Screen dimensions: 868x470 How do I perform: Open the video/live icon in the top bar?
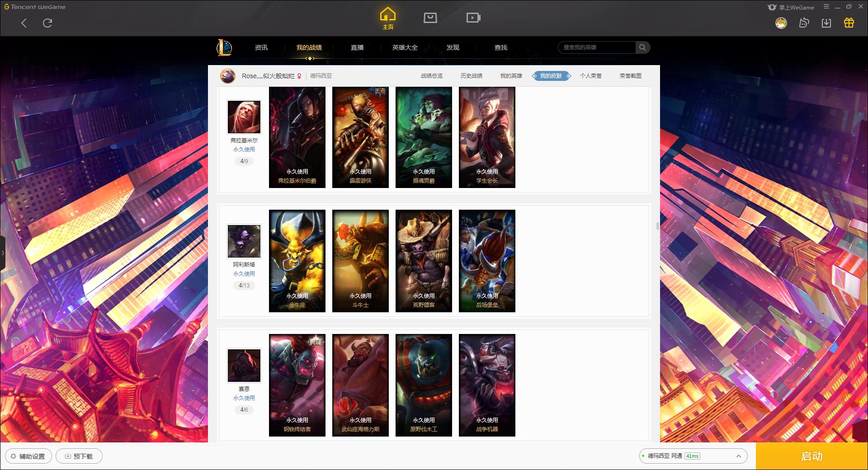473,18
